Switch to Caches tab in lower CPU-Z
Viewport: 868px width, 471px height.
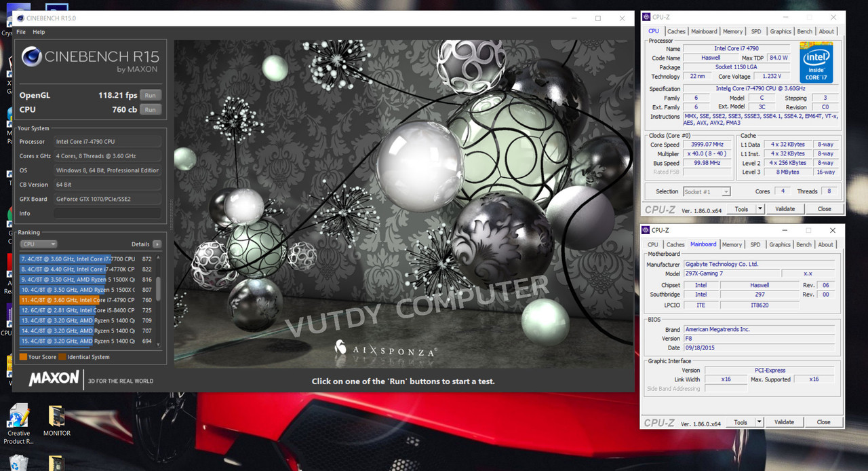tap(675, 244)
